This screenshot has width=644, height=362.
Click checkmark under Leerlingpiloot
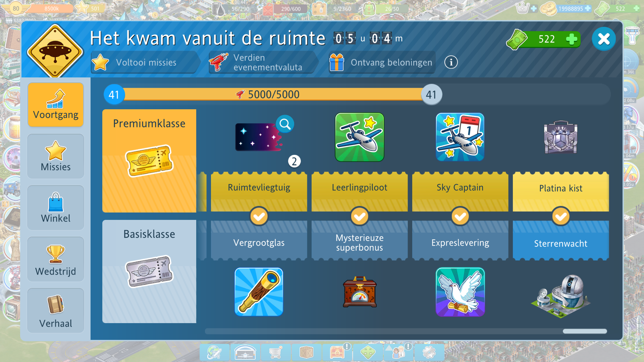[360, 217]
